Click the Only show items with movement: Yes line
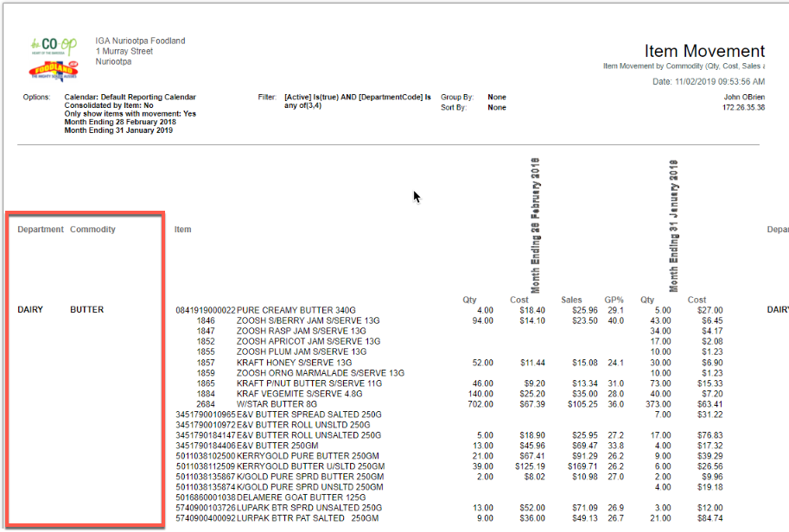Screen dimensions: 789x532 [130, 114]
